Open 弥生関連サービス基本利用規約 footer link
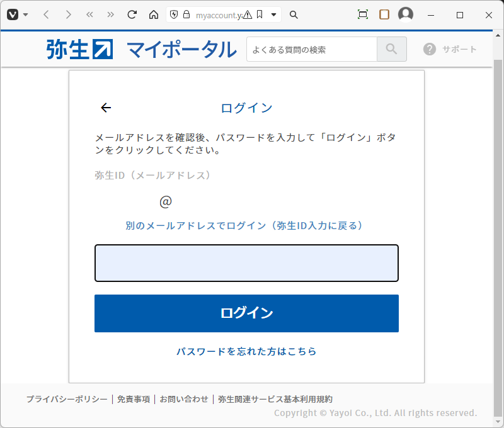This screenshot has width=504, height=428. click(275, 399)
